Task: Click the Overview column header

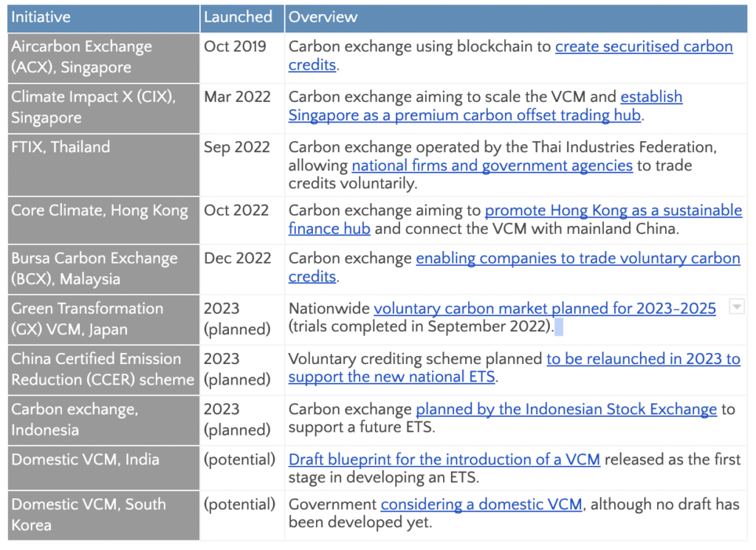Action: [323, 17]
